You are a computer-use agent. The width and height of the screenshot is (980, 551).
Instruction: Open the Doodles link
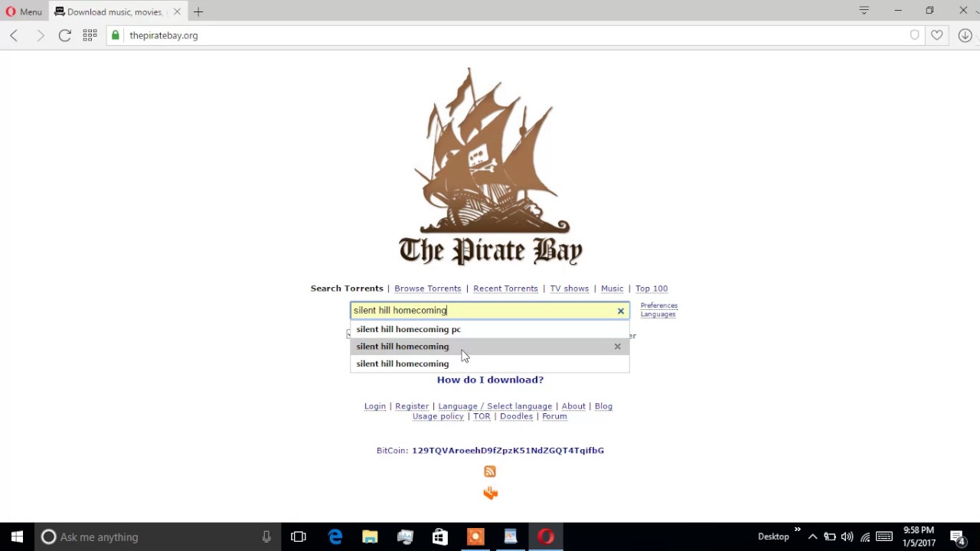516,416
